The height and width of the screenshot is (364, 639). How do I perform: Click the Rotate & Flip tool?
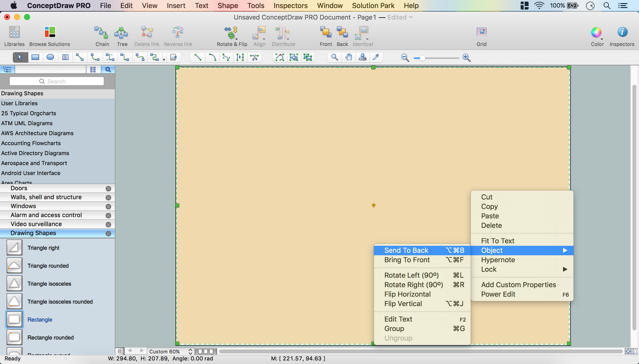pyautogui.click(x=232, y=36)
